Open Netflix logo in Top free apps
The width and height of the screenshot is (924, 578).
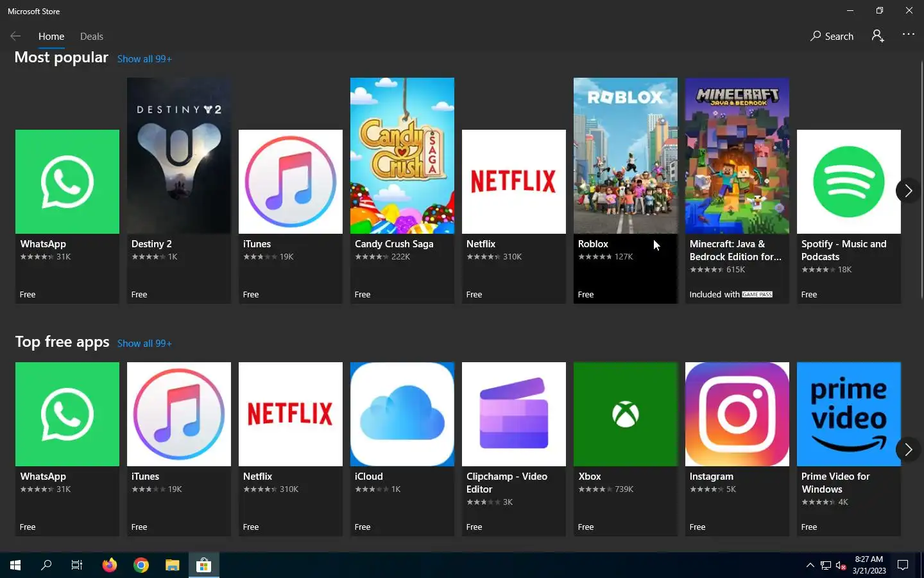[291, 414]
